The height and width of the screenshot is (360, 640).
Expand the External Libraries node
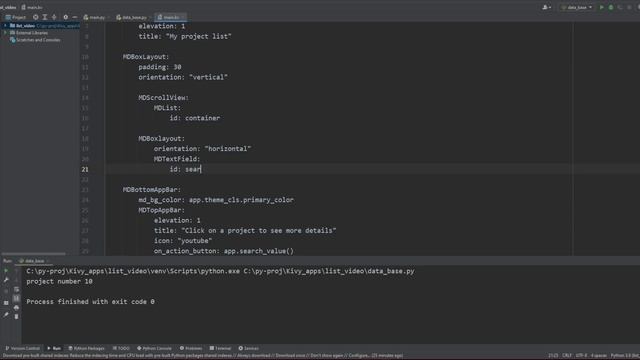point(5,33)
